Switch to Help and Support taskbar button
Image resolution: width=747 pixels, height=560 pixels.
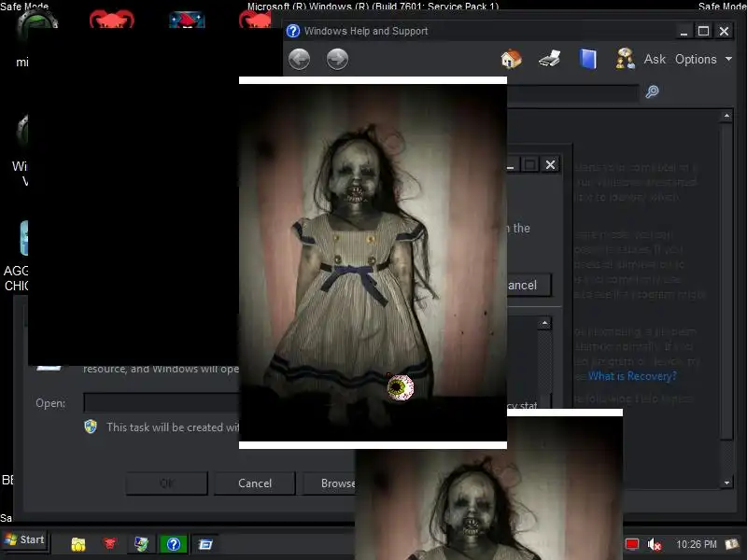coord(174,544)
